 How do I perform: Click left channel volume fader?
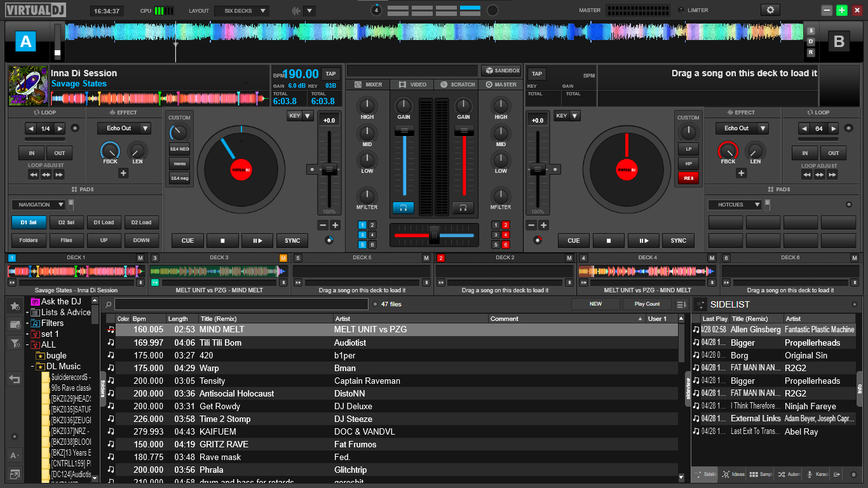coord(404,130)
